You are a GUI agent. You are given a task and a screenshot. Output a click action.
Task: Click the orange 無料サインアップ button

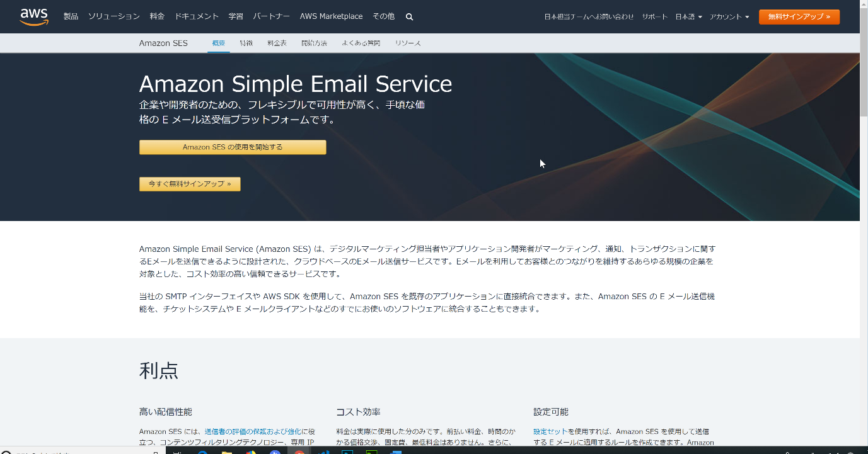(x=799, y=17)
